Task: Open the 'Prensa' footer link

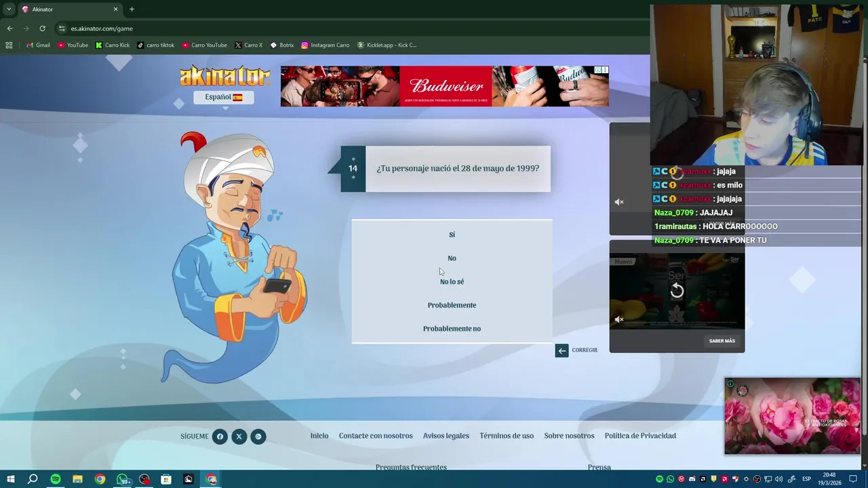Action: [x=599, y=467]
